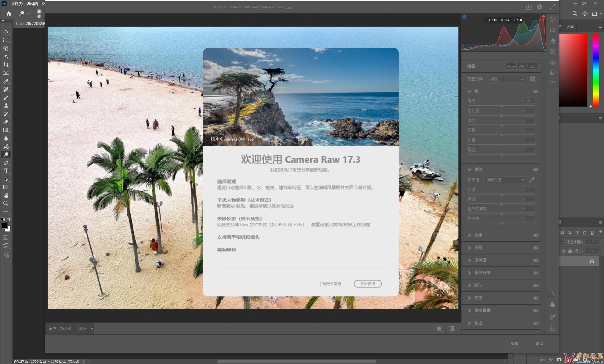Toggle the Camera Raw grid overlay icon
The width and height of the screenshot is (604, 364).
coord(552,328)
